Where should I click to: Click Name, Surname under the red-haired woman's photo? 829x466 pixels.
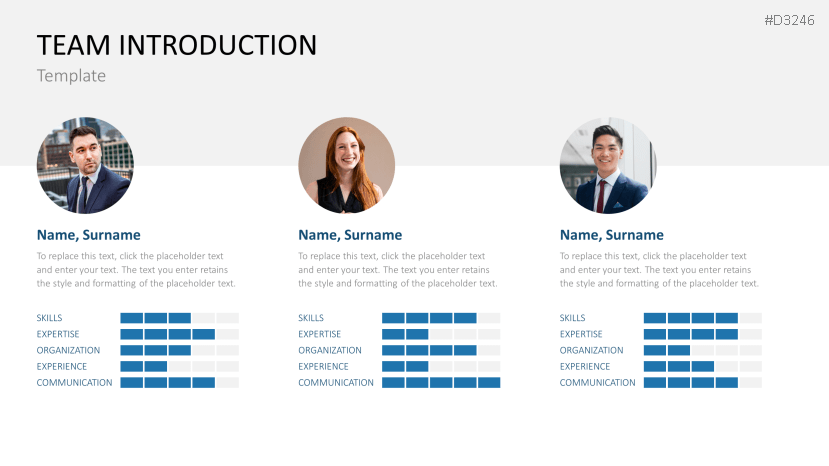tap(350, 235)
